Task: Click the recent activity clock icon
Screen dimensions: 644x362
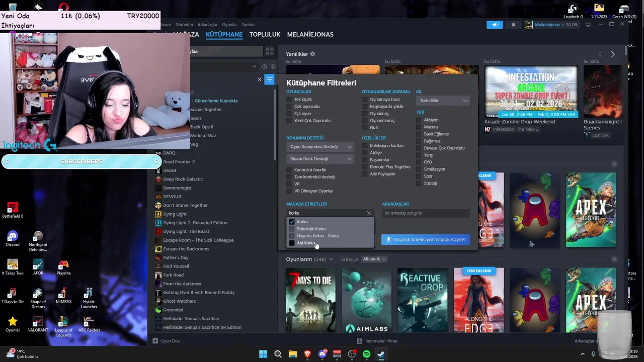Action: (265, 66)
